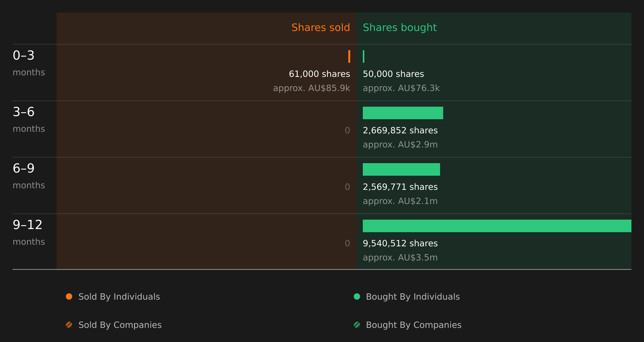This screenshot has height=342, width=644.
Task: Click the striped Sold By Companies legend icon
Action: [69, 325]
